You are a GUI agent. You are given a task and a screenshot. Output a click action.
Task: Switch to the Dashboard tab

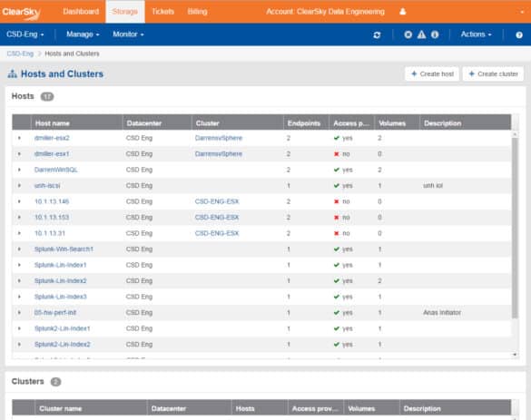click(81, 12)
